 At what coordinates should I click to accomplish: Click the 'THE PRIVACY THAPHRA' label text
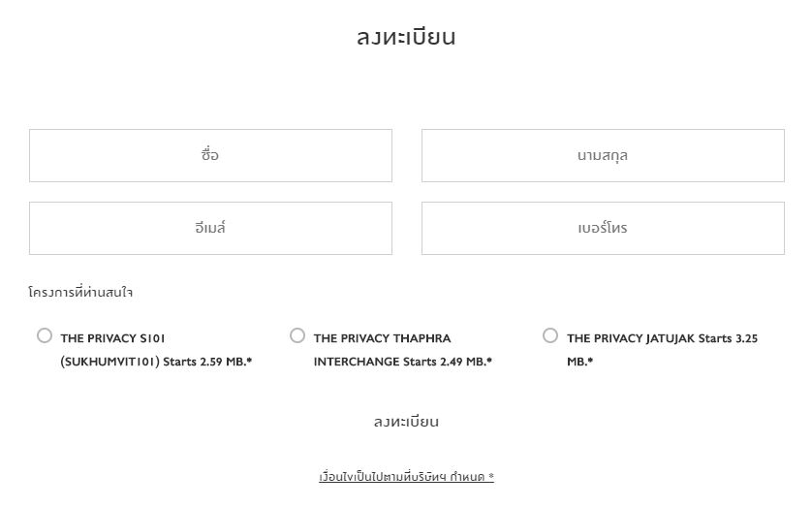tap(382, 338)
